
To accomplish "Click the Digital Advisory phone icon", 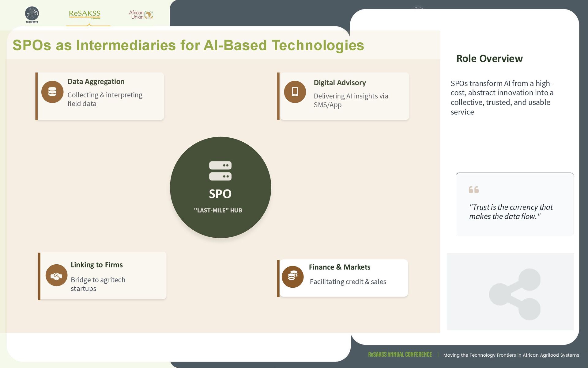I will (x=295, y=92).
